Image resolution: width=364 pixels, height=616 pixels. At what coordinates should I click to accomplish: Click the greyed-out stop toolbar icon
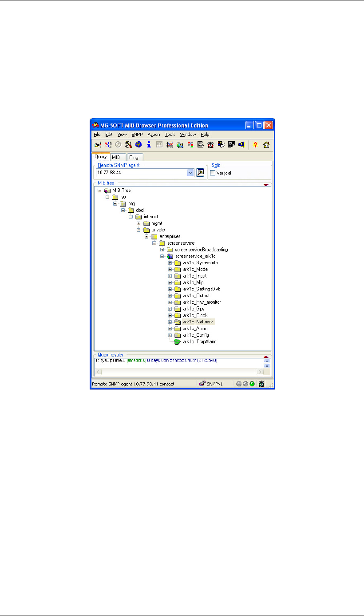118,144
